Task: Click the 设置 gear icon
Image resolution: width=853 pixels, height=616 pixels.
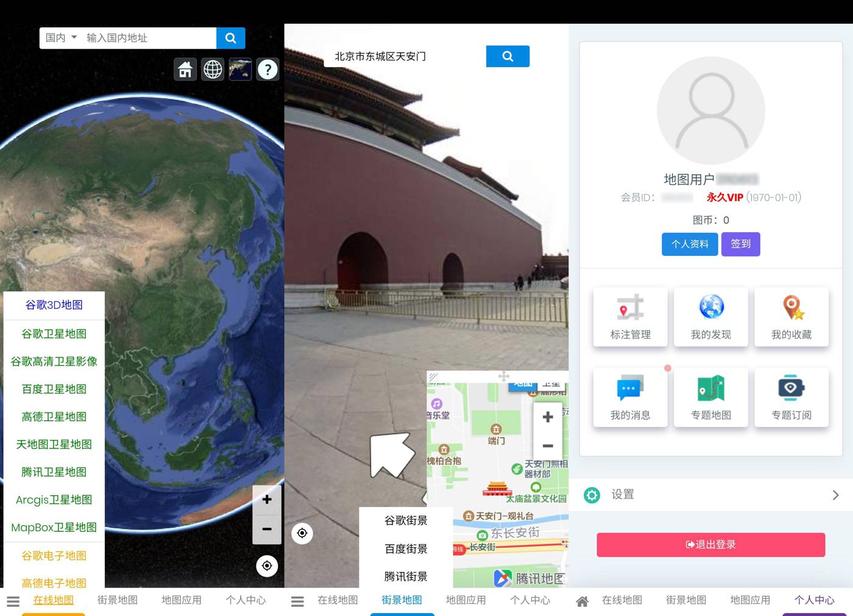Action: pyautogui.click(x=591, y=495)
